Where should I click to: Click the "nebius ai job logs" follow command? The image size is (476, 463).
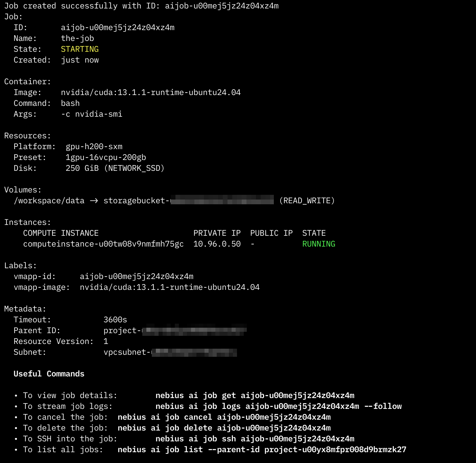278,407
